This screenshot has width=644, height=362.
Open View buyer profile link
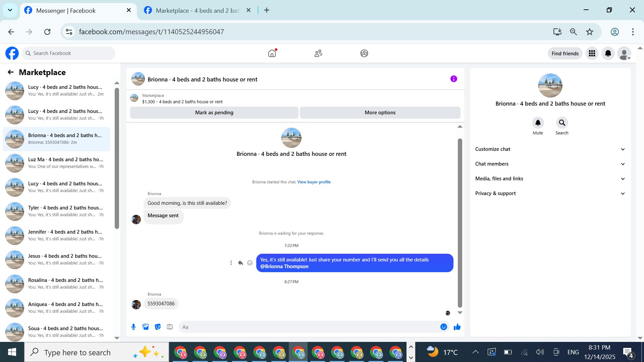point(314,182)
